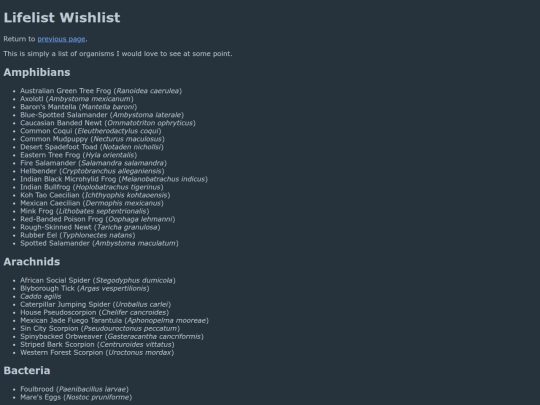Screen dimensions: 540x405
Task: Click the Koh Tao Caecilian entry
Action: tap(95, 195)
